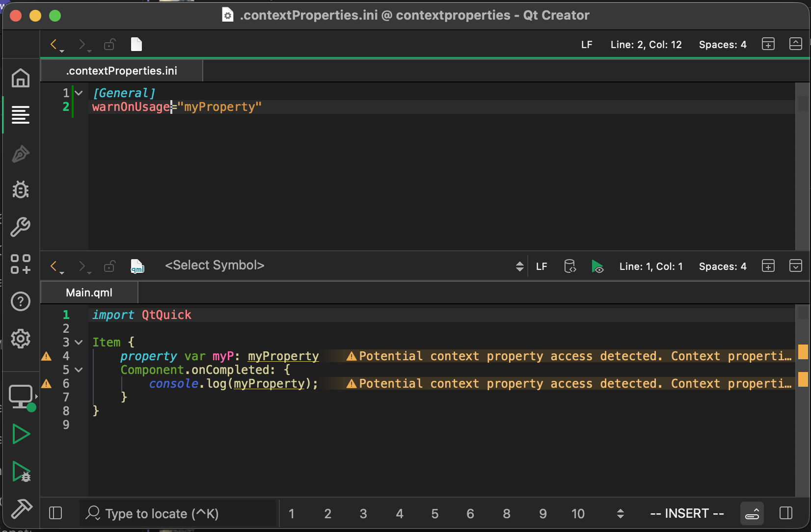The width and height of the screenshot is (811, 532).
Task: Open the Welcome mode with the home icon
Action: pos(21,78)
